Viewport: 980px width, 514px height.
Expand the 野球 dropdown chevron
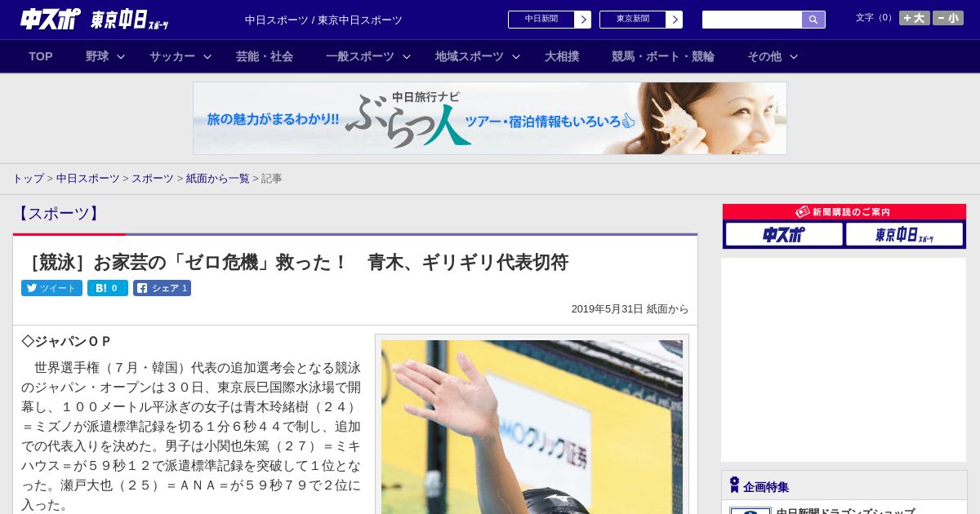click(x=121, y=56)
